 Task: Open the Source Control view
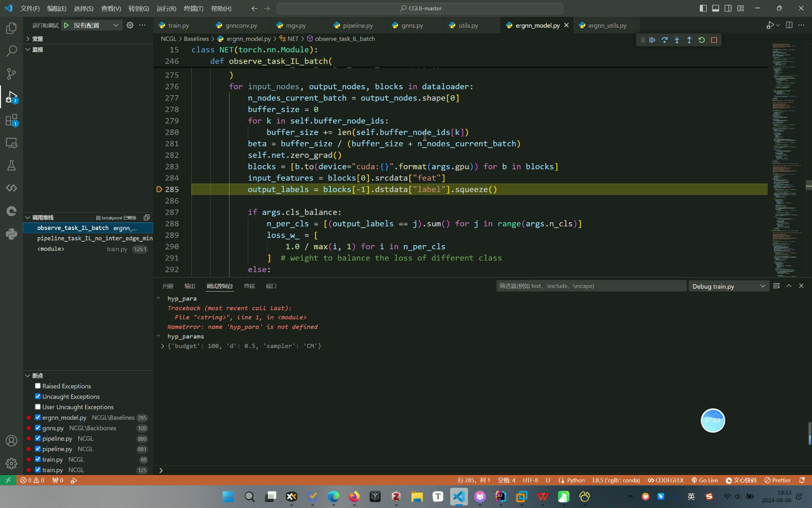(11, 73)
